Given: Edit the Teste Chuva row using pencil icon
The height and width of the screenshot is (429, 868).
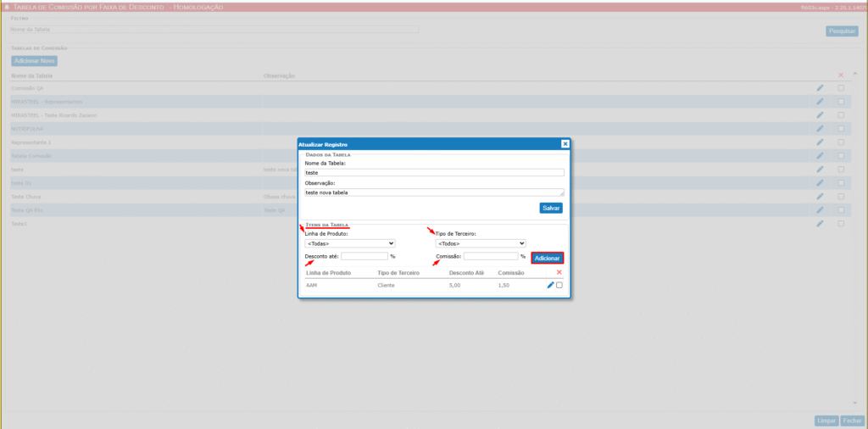Looking at the screenshot, I should 820,197.
